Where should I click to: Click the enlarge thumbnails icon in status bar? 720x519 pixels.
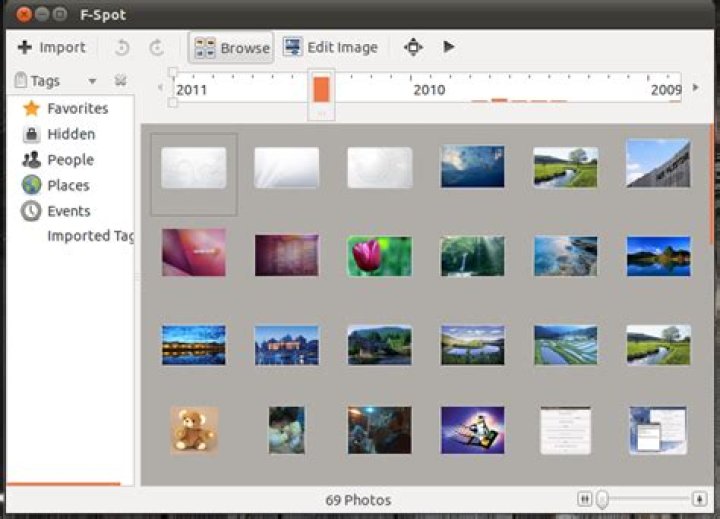[699, 499]
